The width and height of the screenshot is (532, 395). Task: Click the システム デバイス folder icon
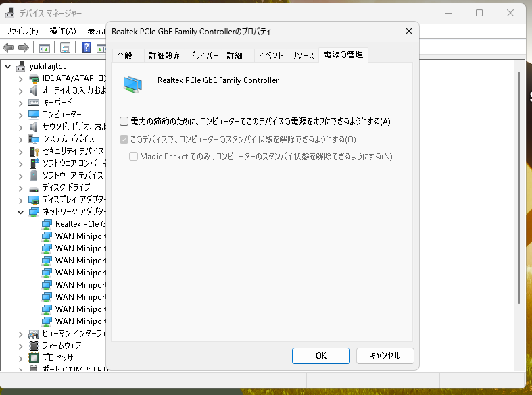(x=34, y=139)
